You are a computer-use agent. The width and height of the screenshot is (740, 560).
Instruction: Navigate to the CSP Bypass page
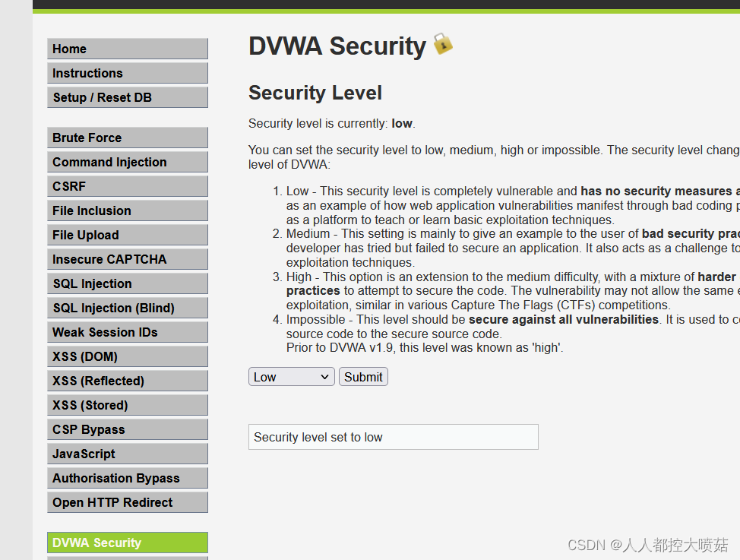(127, 429)
